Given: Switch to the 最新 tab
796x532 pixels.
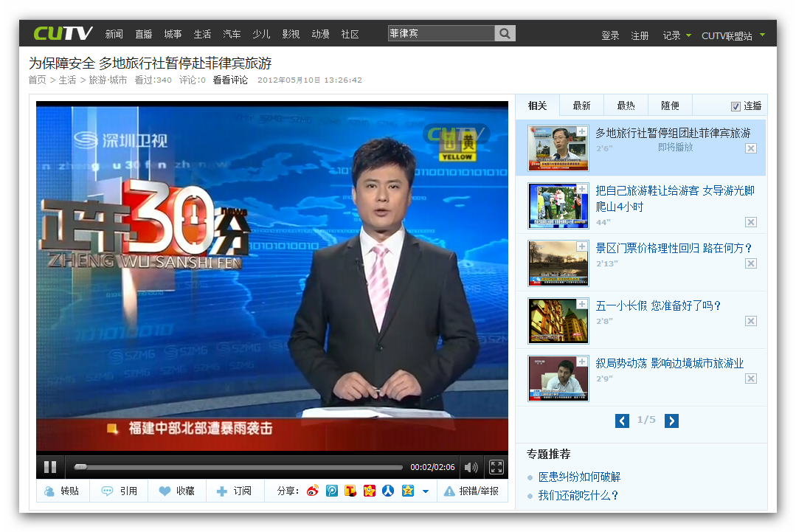Looking at the screenshot, I should (x=581, y=106).
